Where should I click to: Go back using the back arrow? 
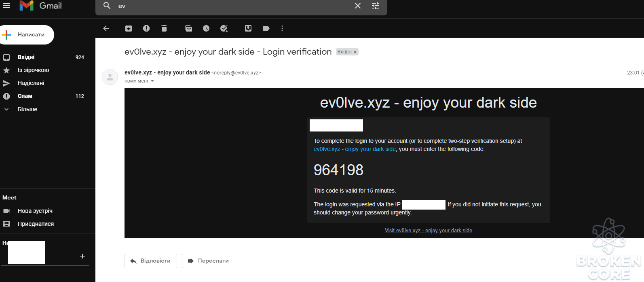pyautogui.click(x=106, y=28)
